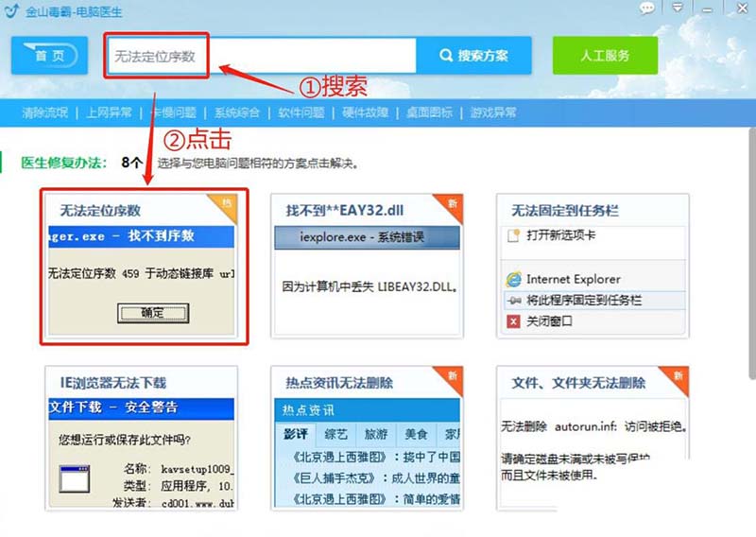Select the 软件问题 category tab
This screenshot has width=756, height=537.
(x=301, y=113)
